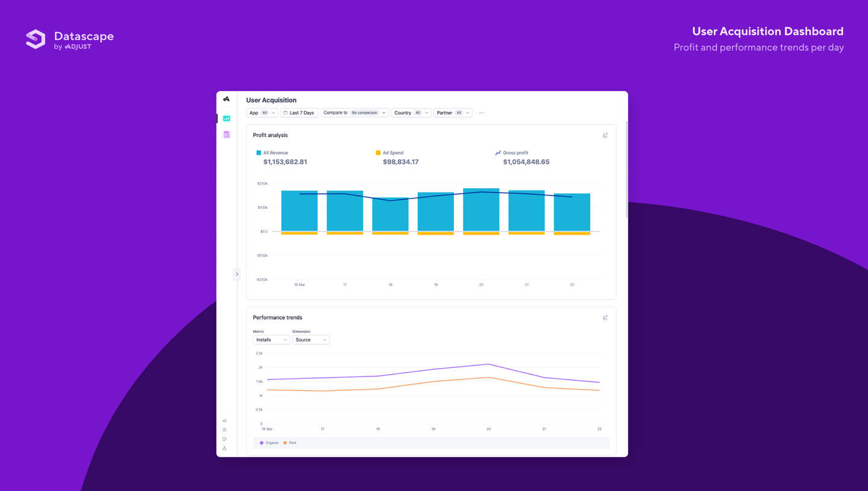Expand the sidebar with the chevron button
The image size is (868, 491).
237,274
